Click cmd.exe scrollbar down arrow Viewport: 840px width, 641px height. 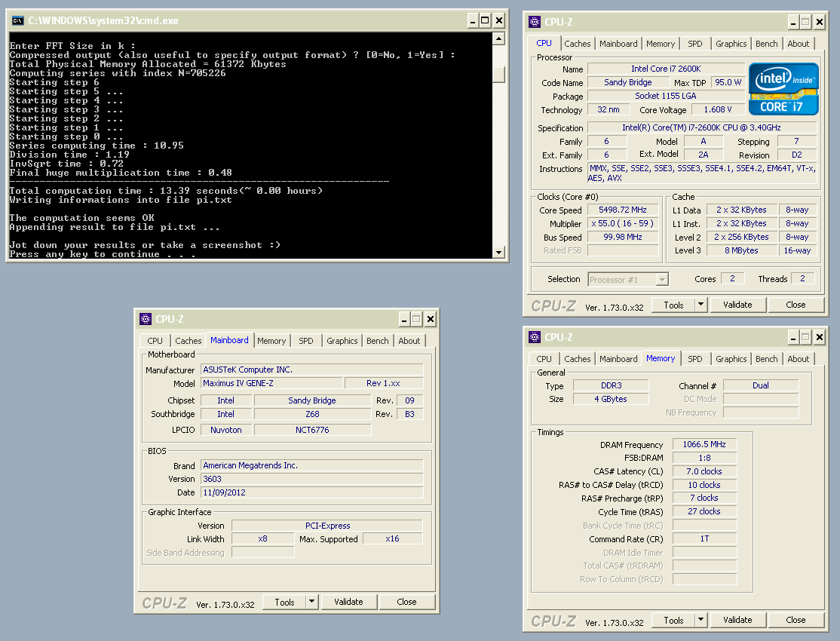pos(498,252)
